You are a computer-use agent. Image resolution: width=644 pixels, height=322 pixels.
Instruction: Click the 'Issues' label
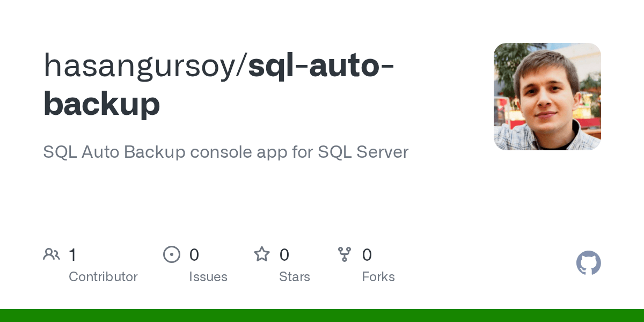click(208, 277)
